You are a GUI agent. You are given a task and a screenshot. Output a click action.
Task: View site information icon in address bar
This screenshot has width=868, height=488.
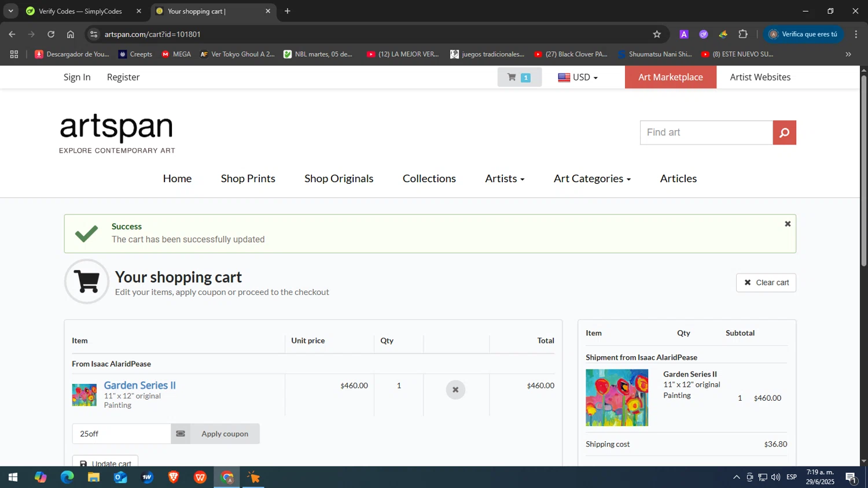click(94, 34)
